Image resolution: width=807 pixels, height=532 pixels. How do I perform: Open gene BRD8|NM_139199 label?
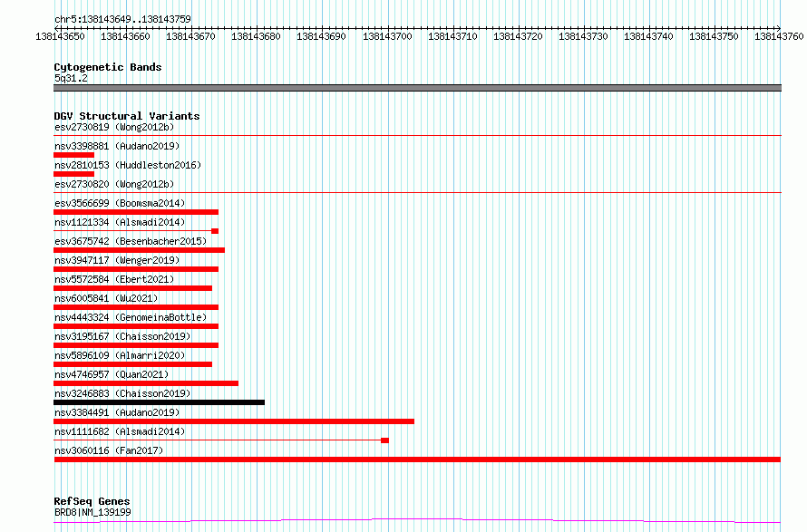92,512
